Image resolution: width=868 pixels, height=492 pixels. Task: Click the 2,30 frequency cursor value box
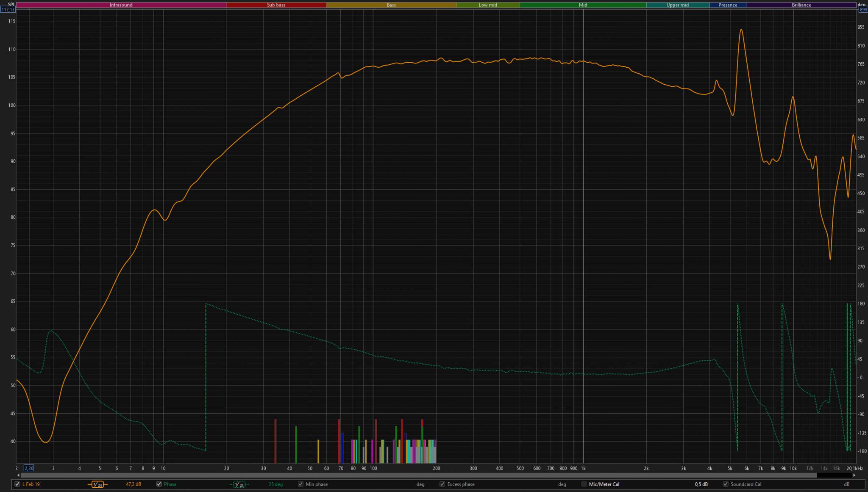pos(29,468)
